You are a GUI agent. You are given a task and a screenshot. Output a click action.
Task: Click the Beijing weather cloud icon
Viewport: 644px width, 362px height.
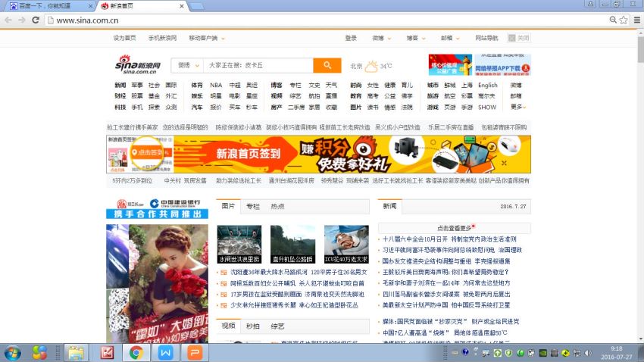[371, 66]
